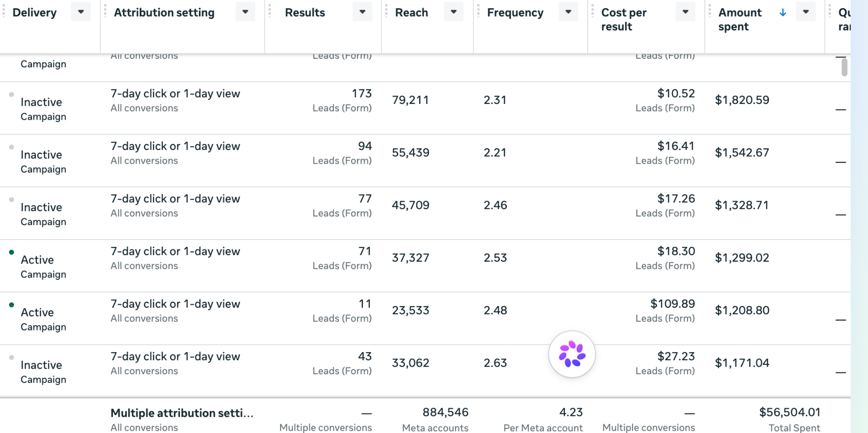Sort by the Attribution setting header
868x433 pixels.
(164, 13)
